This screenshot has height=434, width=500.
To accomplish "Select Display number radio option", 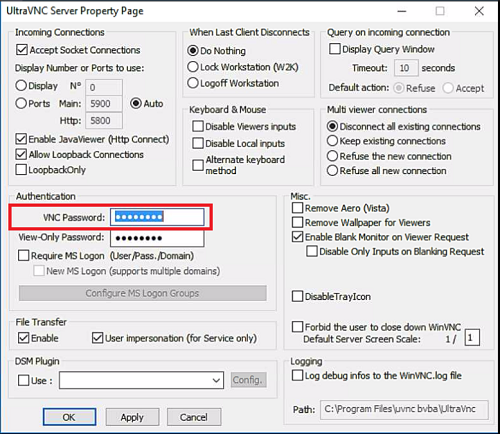I will pos(21,86).
